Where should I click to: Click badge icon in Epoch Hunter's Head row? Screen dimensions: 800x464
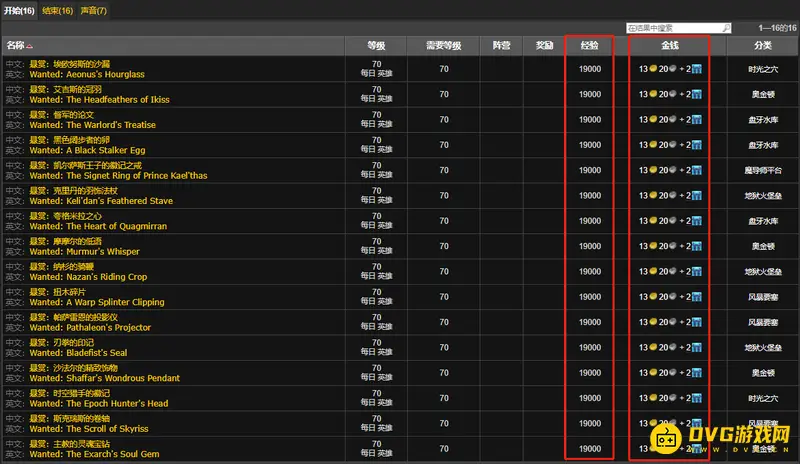pyautogui.click(x=696, y=398)
